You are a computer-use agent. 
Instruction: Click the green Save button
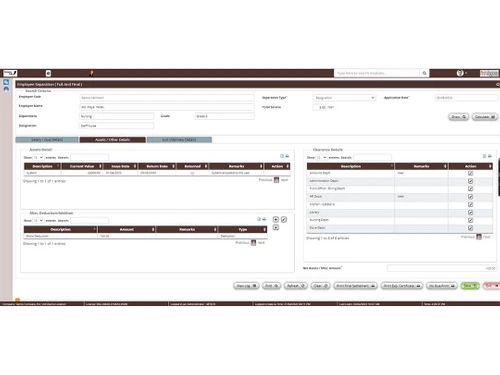pyautogui.click(x=470, y=286)
